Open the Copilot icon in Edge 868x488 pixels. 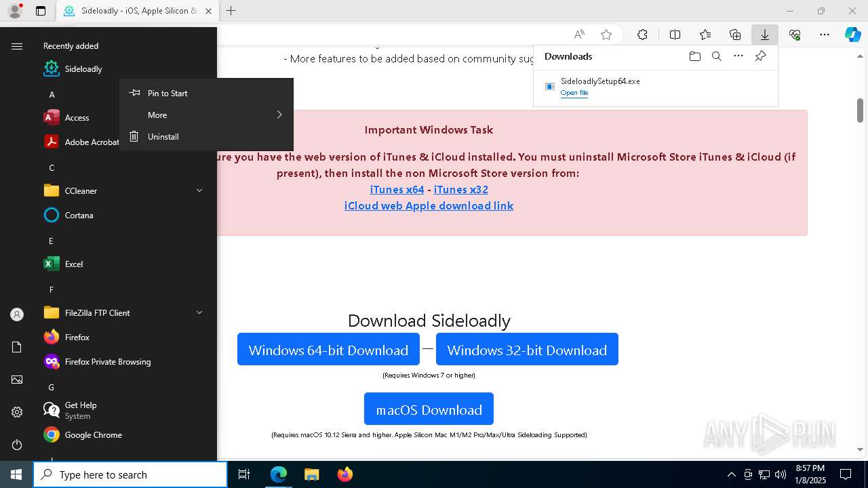[x=852, y=35]
